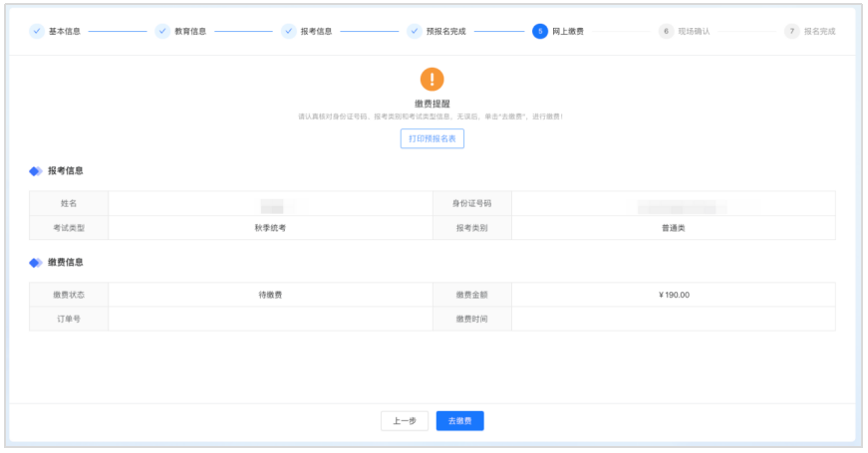Click the orange exclamation warning icon

[x=432, y=79]
